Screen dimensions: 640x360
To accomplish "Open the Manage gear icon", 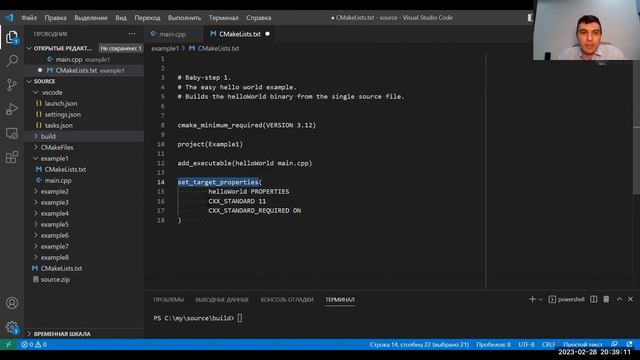I will click(12, 327).
